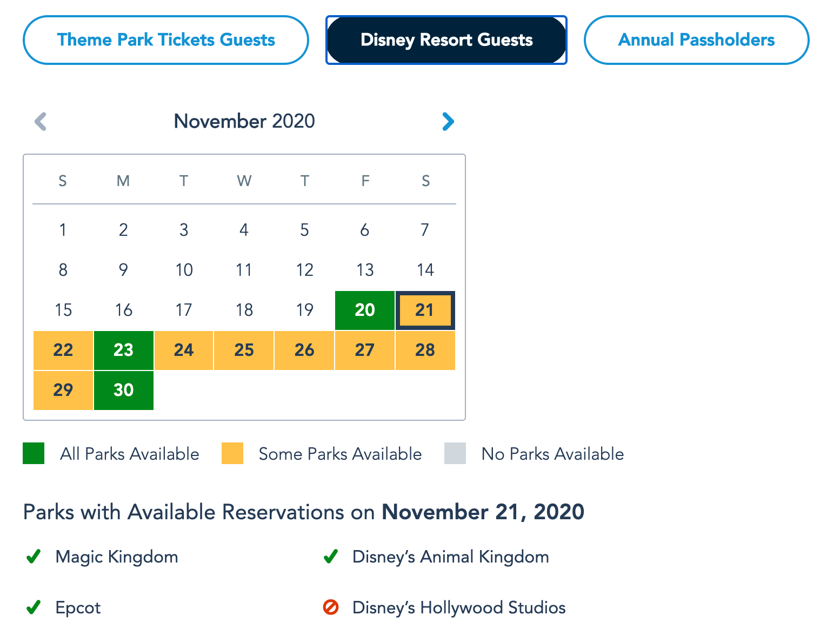Viewport: 840px width, 635px height.
Task: Click the checkmark beside Disney's Animal Kingdom
Action: [x=330, y=557]
